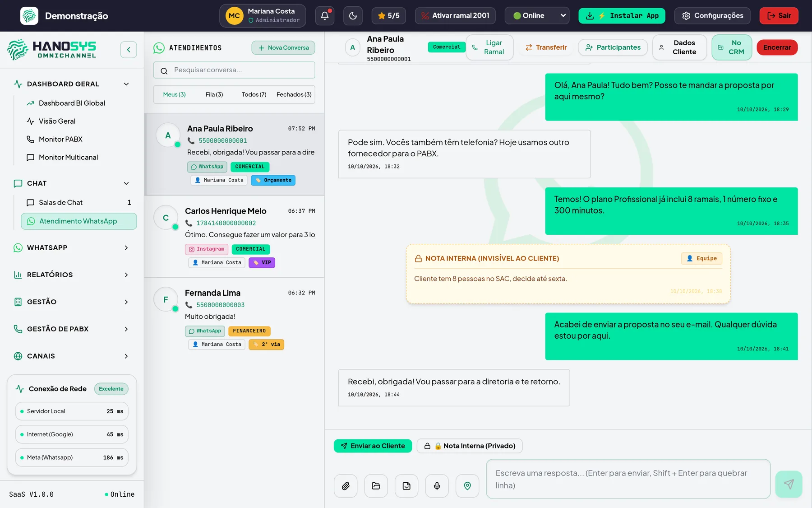This screenshot has width=812, height=508.
Task: Open Salas de Chat
Action: pyautogui.click(x=79, y=202)
